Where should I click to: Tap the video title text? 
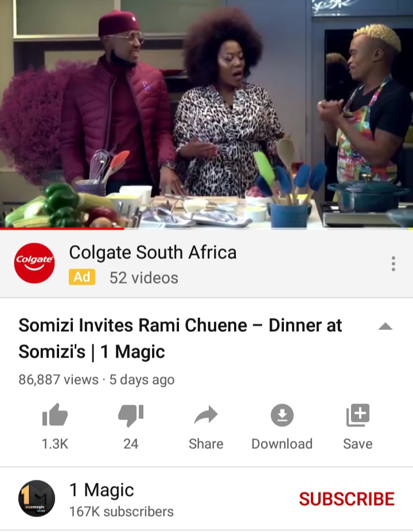tap(180, 338)
